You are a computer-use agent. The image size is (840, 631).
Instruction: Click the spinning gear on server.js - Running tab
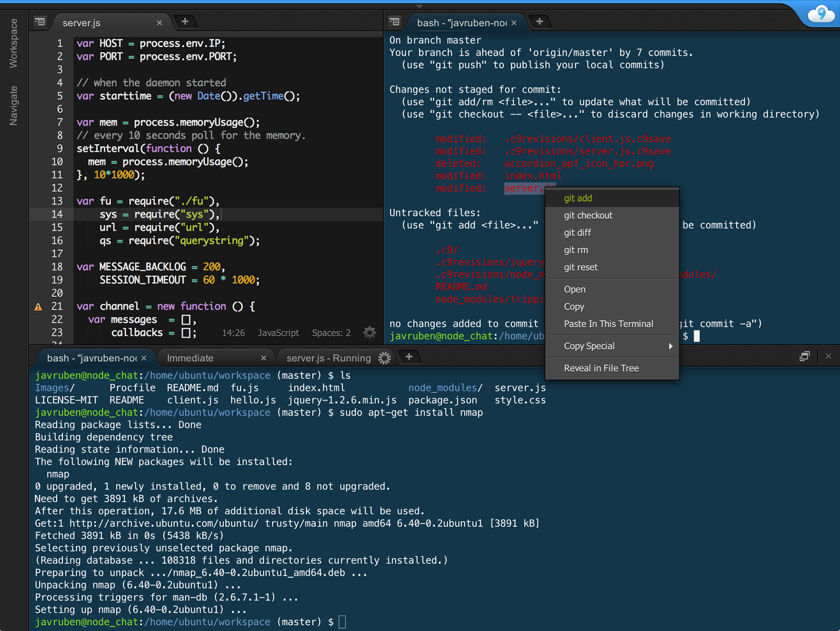[x=385, y=358]
